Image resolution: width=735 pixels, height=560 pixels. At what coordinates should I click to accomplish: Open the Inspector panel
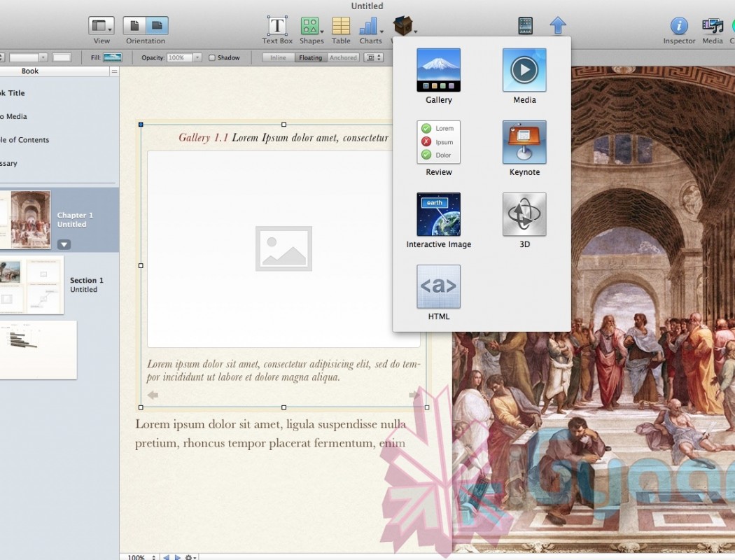[x=679, y=27]
